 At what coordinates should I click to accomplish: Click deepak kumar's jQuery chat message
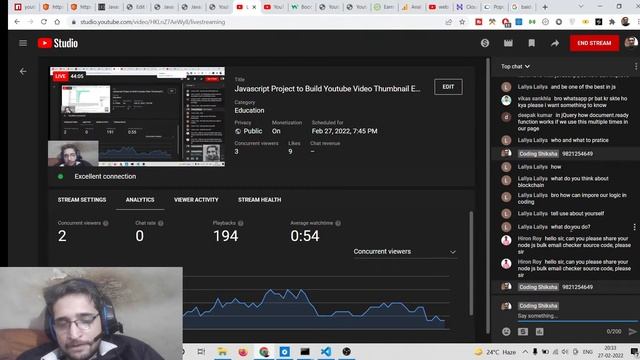[x=573, y=122]
